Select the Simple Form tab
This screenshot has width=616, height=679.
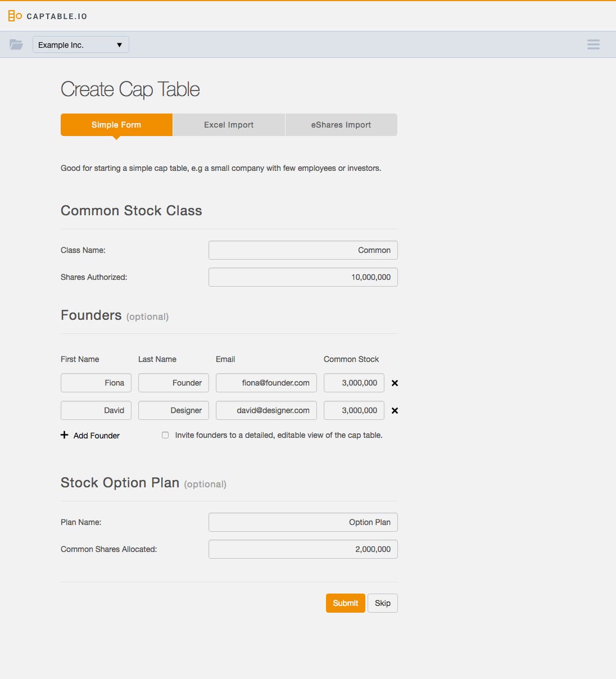coord(116,125)
